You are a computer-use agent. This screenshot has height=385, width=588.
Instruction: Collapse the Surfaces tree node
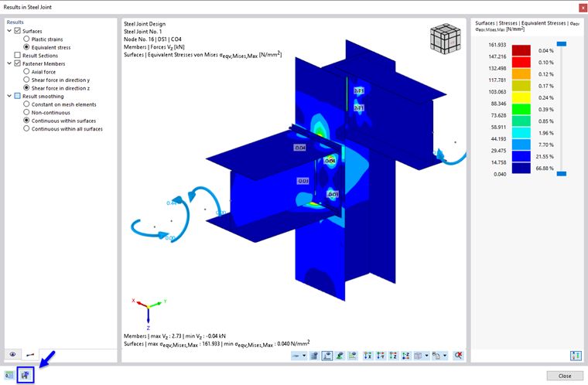(9, 31)
